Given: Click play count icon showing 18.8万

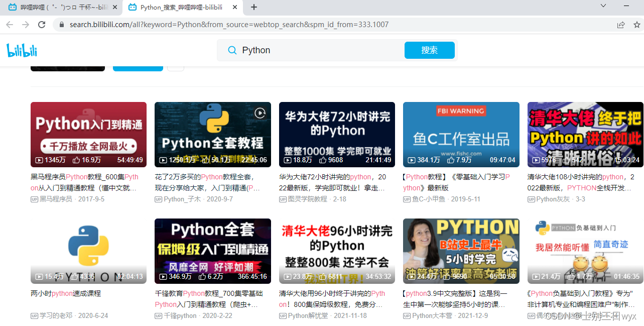Looking at the screenshot, I should [288, 160].
